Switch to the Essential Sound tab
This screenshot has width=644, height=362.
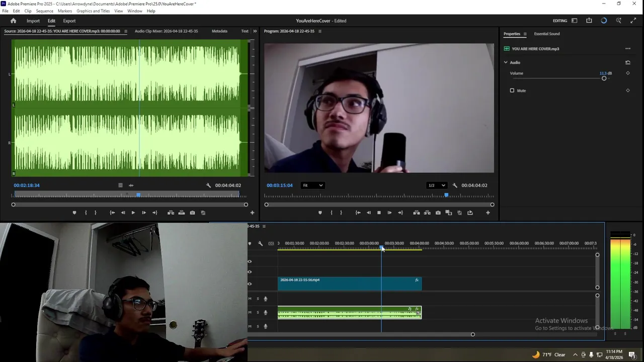tap(547, 34)
